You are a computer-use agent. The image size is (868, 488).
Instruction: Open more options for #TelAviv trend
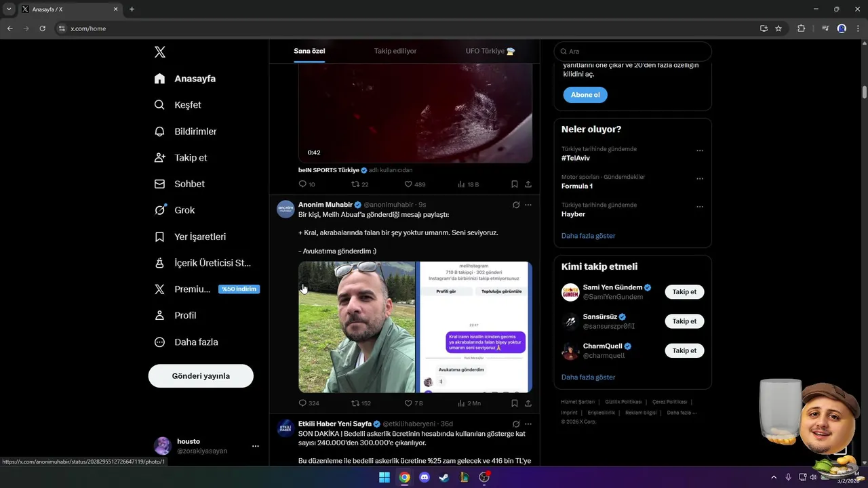pos(700,151)
